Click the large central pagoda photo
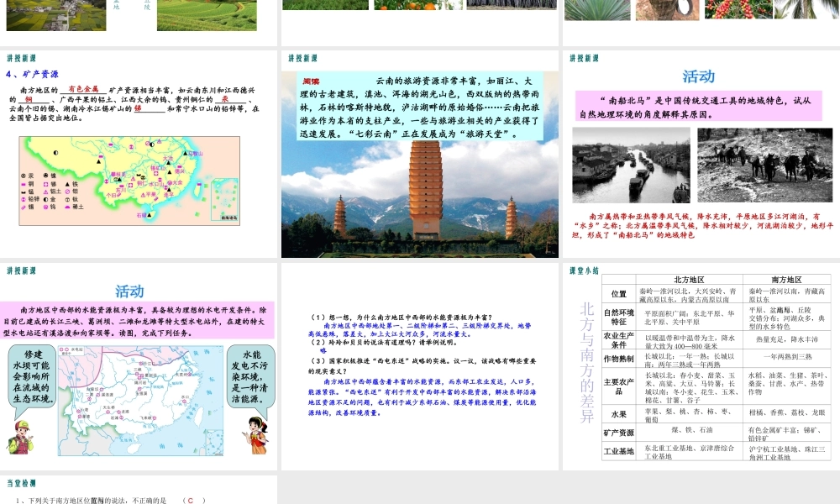840x504 pixels. [425, 190]
